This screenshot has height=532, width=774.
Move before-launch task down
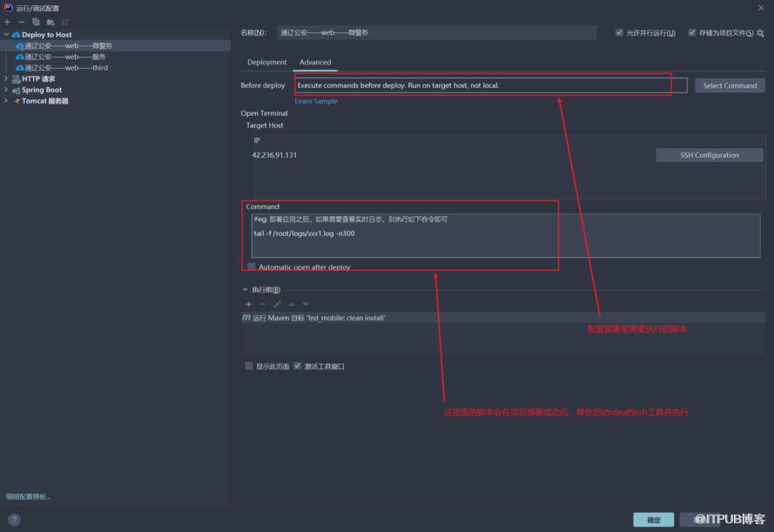[306, 304]
